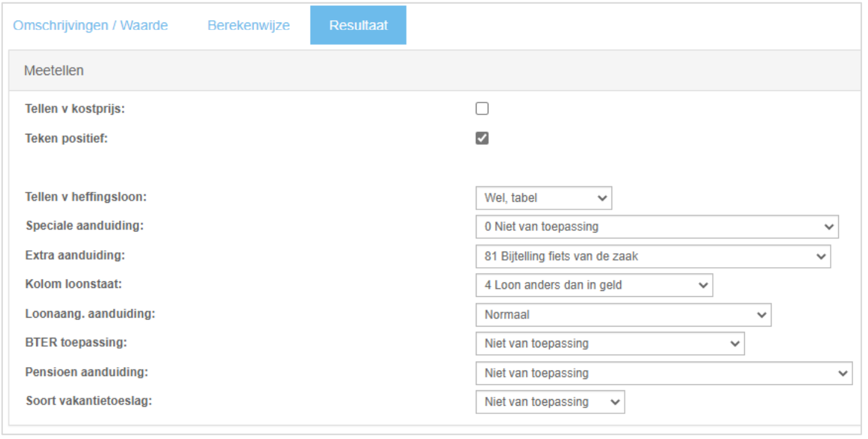868x439 pixels.
Task: Expand the Loonaang. aanduiding dropdown set to Normaal
Action: (623, 315)
